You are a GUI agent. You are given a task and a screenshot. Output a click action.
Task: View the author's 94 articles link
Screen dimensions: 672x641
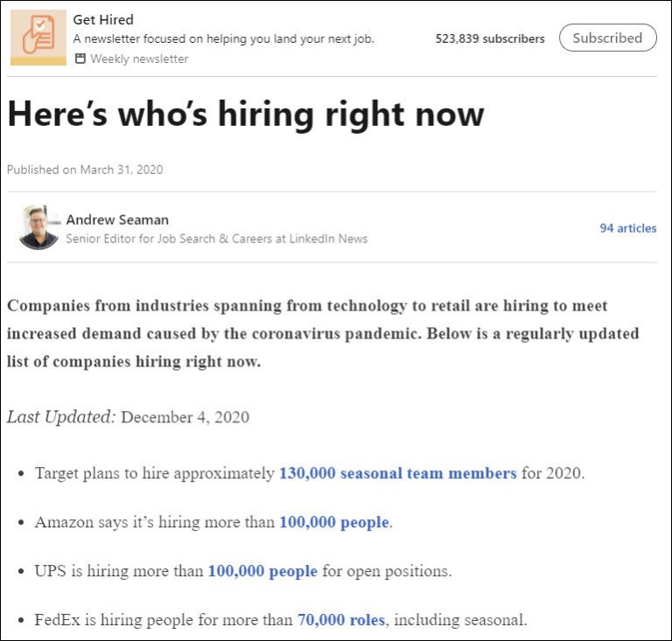coord(627,228)
